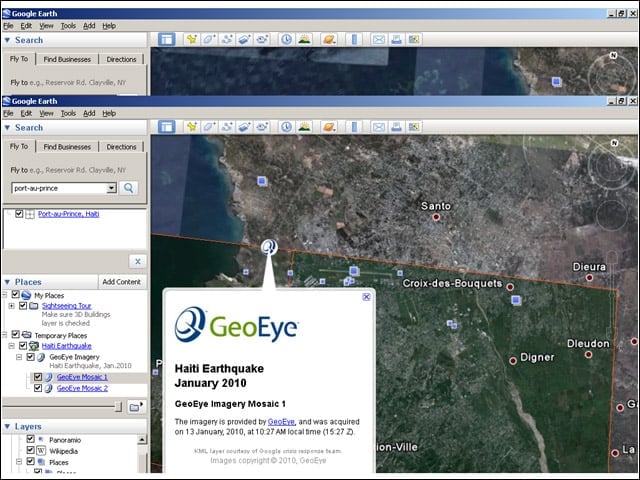Collapse the Places panel
Screen dimensions: 640x480
(x=7, y=282)
